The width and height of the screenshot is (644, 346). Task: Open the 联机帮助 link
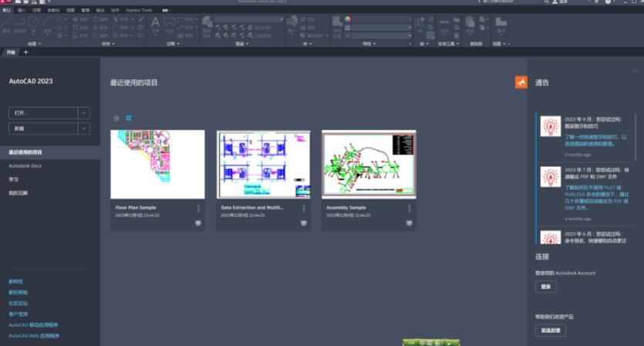coord(18,293)
